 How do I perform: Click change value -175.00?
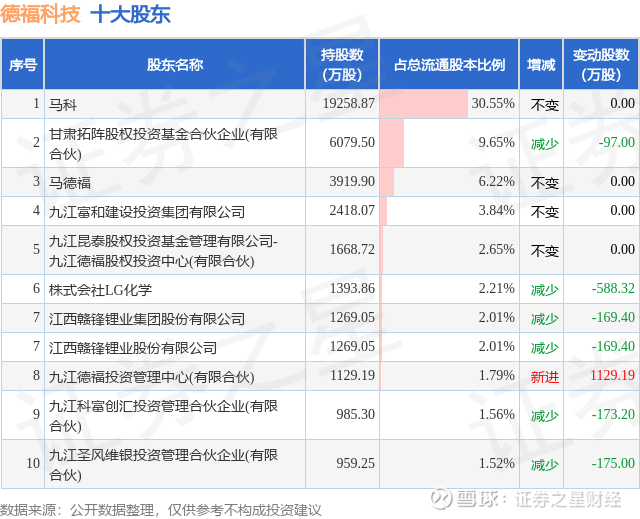tap(613, 464)
